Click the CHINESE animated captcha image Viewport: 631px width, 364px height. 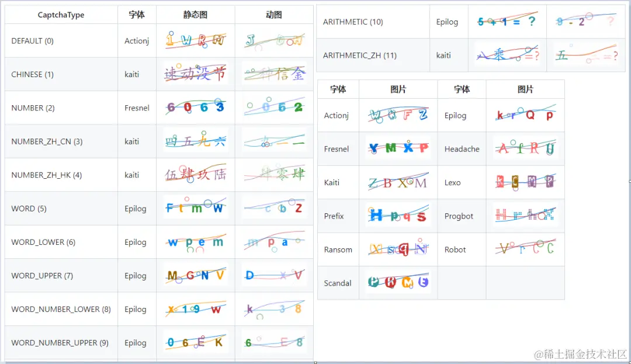click(273, 74)
